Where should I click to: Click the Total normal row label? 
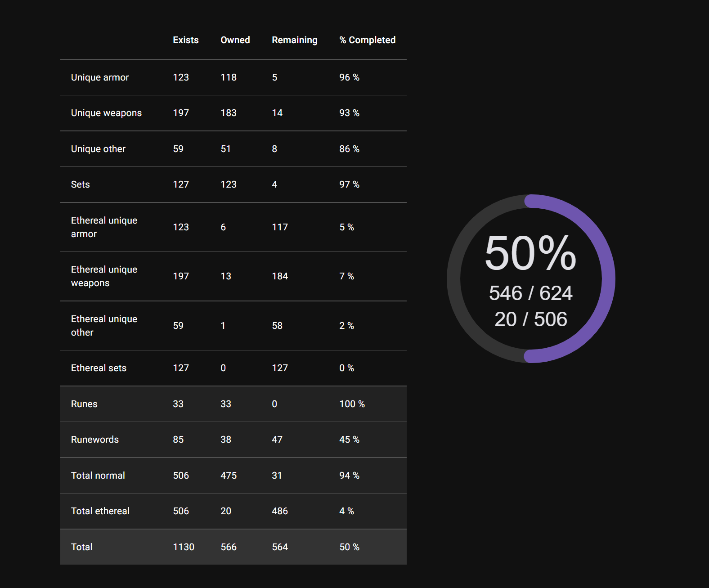[98, 476]
